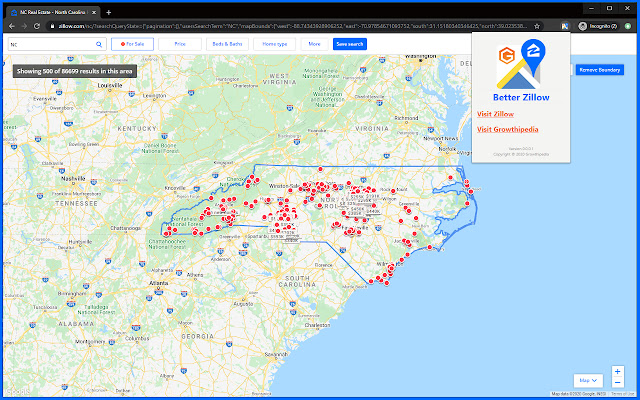Close the NC Real Estate tab
The height and width of the screenshot is (400, 640).
[95, 12]
